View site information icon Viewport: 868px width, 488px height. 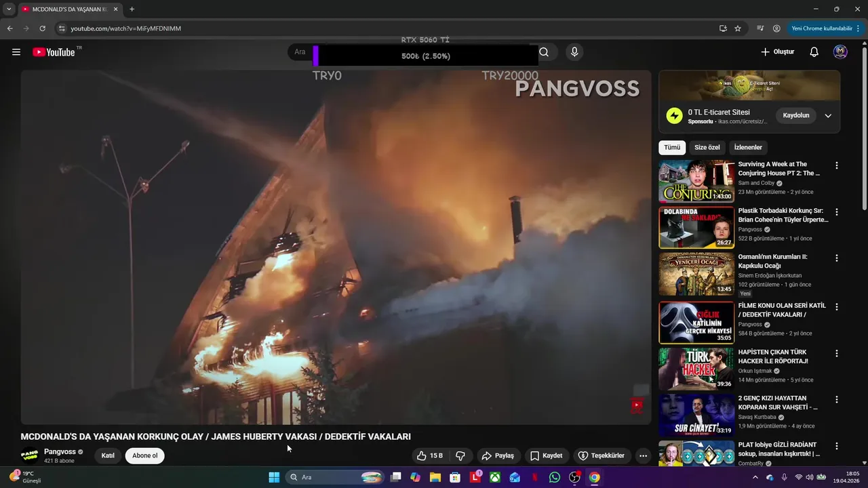(62, 28)
